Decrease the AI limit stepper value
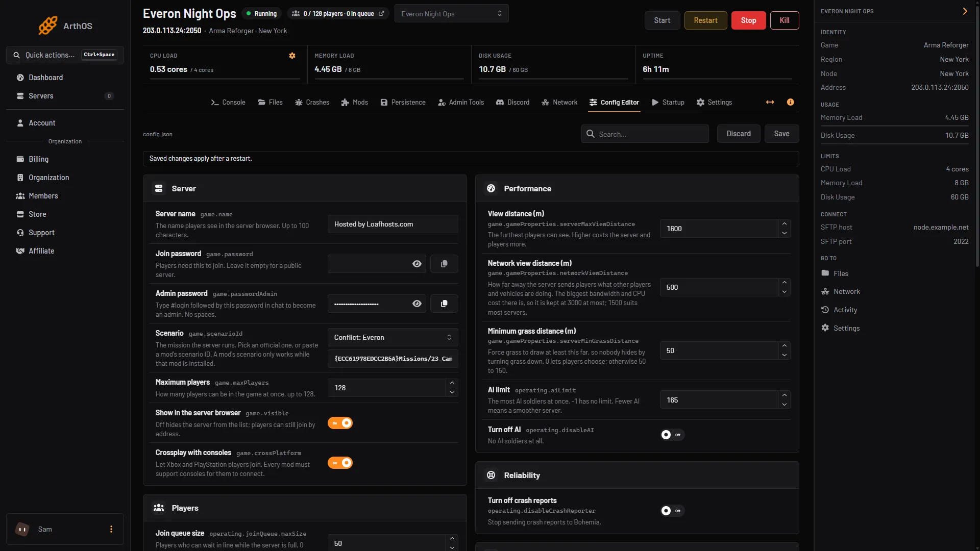Screen dimensions: 980x551 pyautogui.click(x=785, y=405)
